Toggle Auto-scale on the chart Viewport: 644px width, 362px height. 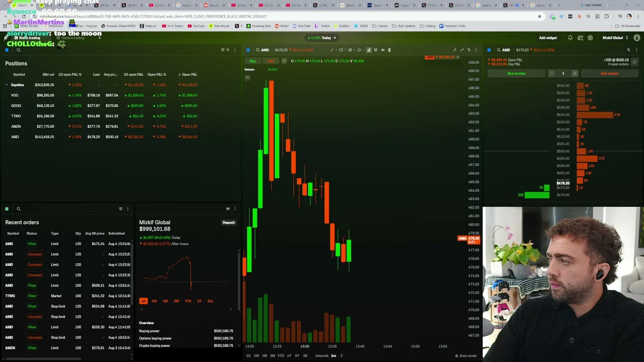pyautogui.click(x=466, y=355)
